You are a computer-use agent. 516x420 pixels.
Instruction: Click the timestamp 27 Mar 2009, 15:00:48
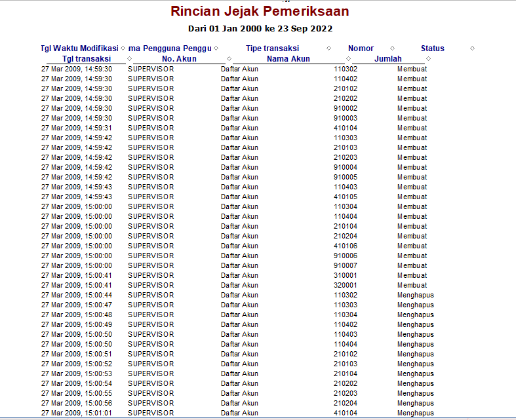(x=77, y=315)
